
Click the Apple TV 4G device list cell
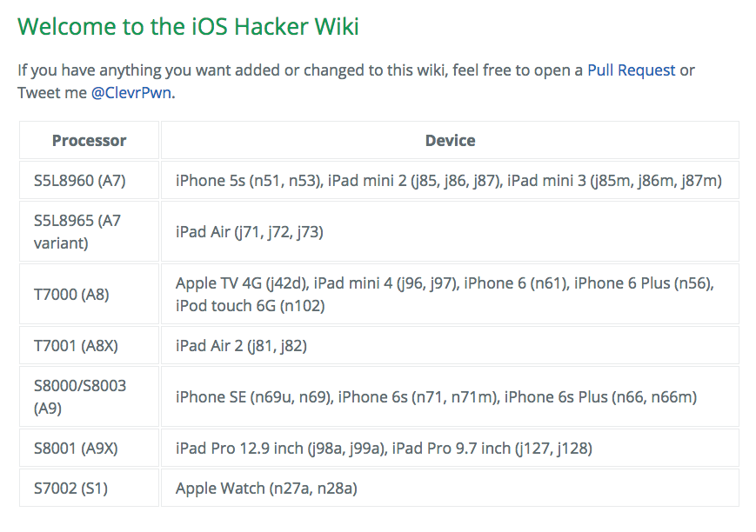click(x=445, y=295)
